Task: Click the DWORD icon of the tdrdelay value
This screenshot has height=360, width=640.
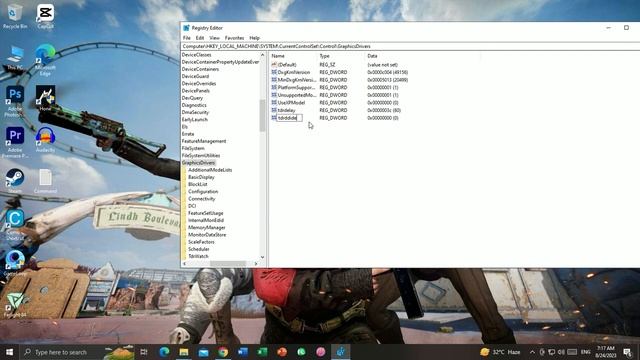Action: click(274, 110)
